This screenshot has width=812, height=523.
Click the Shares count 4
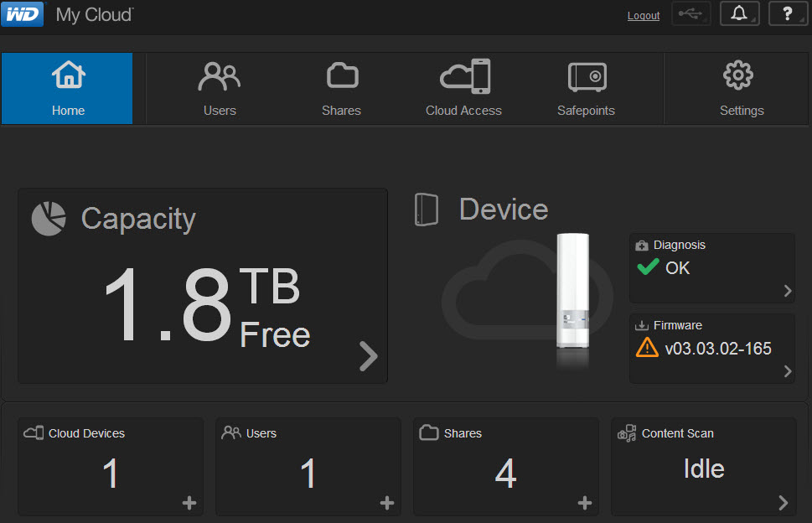click(505, 474)
